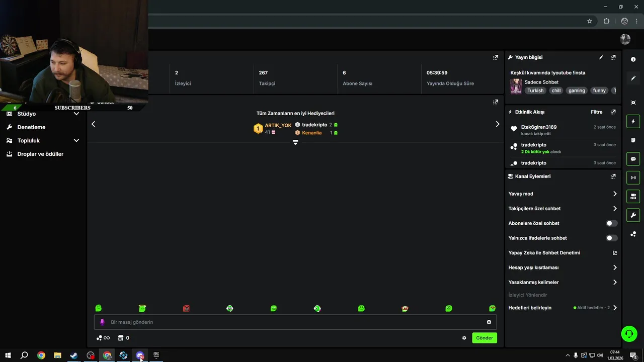Toggle the lightning activity feed sidebar icon
The width and height of the screenshot is (644, 362).
click(633, 121)
